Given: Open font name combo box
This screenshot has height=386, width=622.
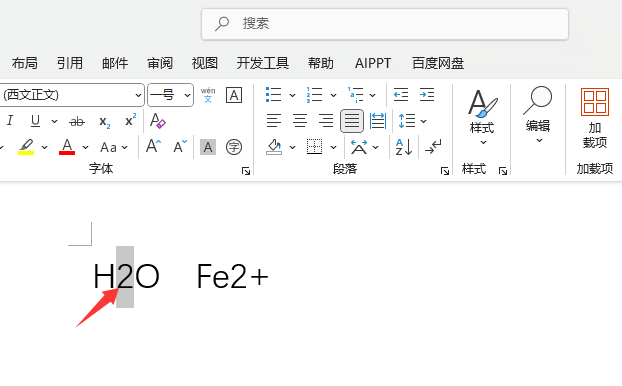Looking at the screenshot, I should click(x=72, y=95).
